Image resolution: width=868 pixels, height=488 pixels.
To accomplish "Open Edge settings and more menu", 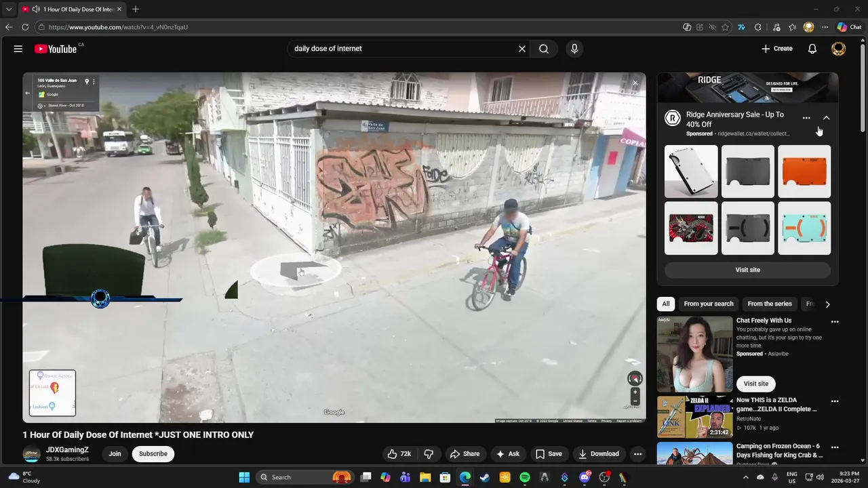I will point(825,27).
